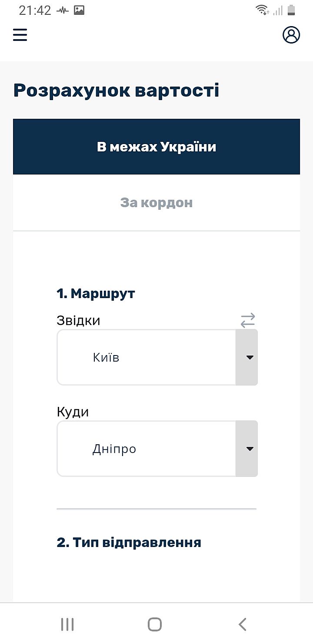
Task: Tap the battery indicator icon
Action: coord(291,10)
